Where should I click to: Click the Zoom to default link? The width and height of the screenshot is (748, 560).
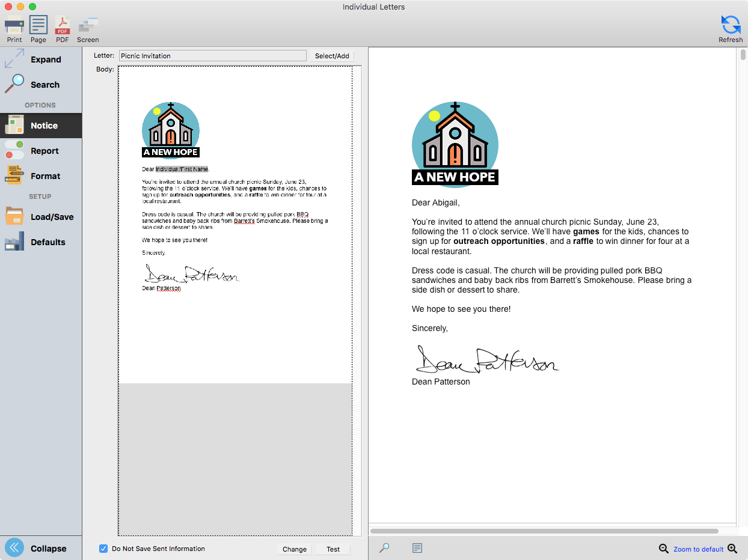click(x=698, y=549)
